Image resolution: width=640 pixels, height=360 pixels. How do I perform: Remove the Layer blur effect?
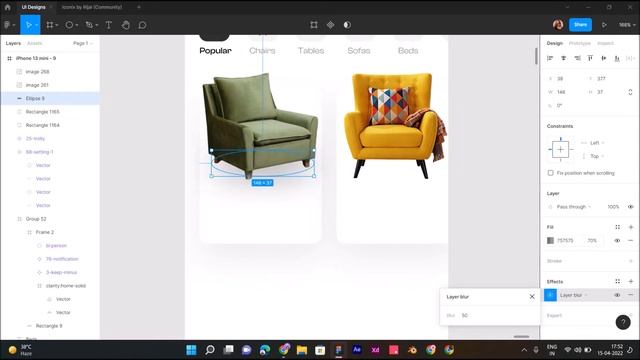631,295
